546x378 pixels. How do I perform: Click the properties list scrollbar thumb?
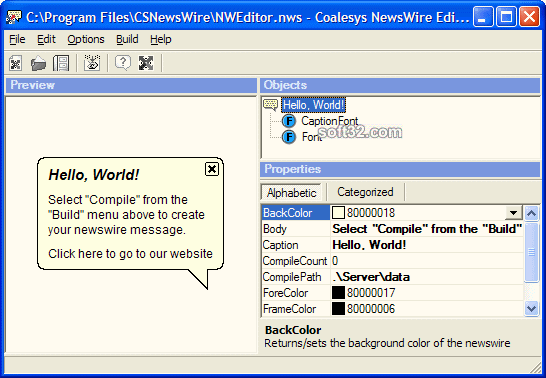(531, 252)
